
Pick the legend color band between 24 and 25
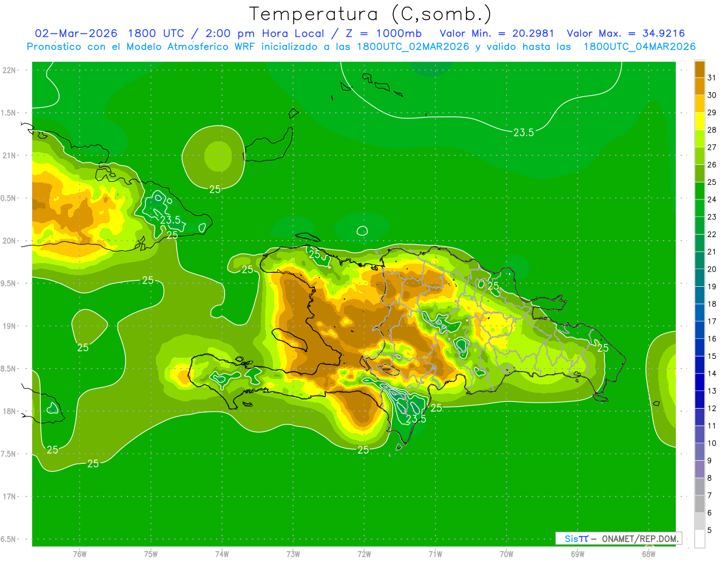tap(699, 190)
